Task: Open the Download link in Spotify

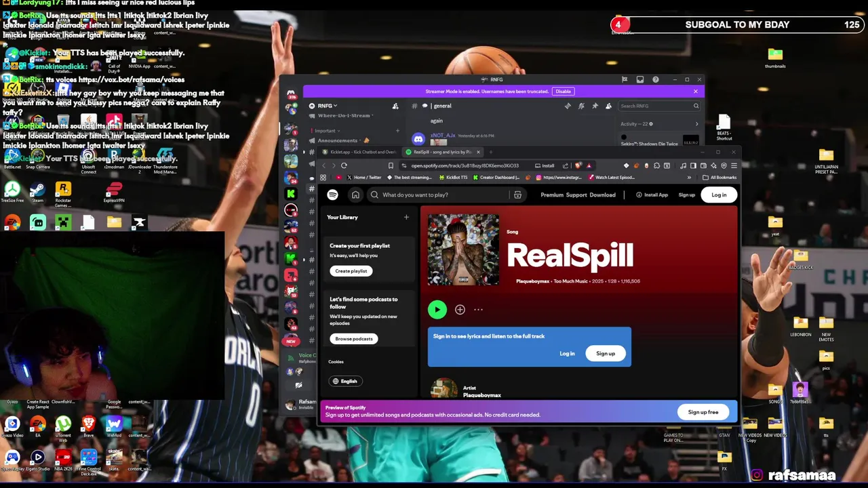Action: pos(602,195)
